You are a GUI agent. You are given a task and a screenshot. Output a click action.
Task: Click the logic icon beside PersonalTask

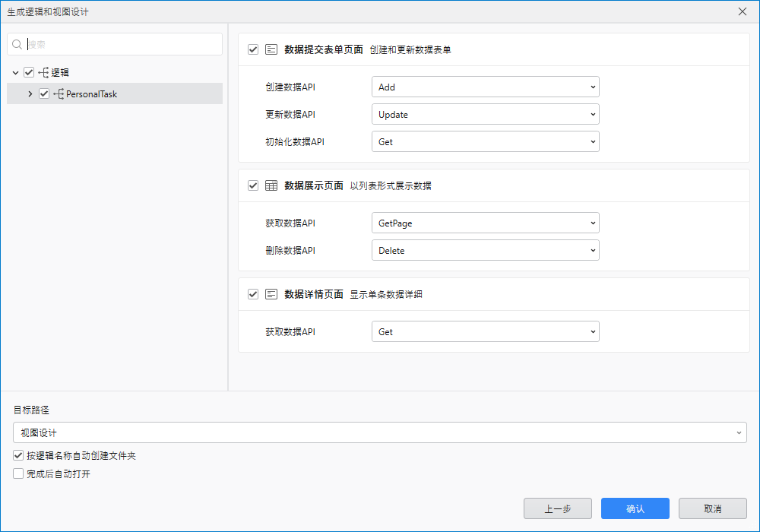[x=58, y=93]
